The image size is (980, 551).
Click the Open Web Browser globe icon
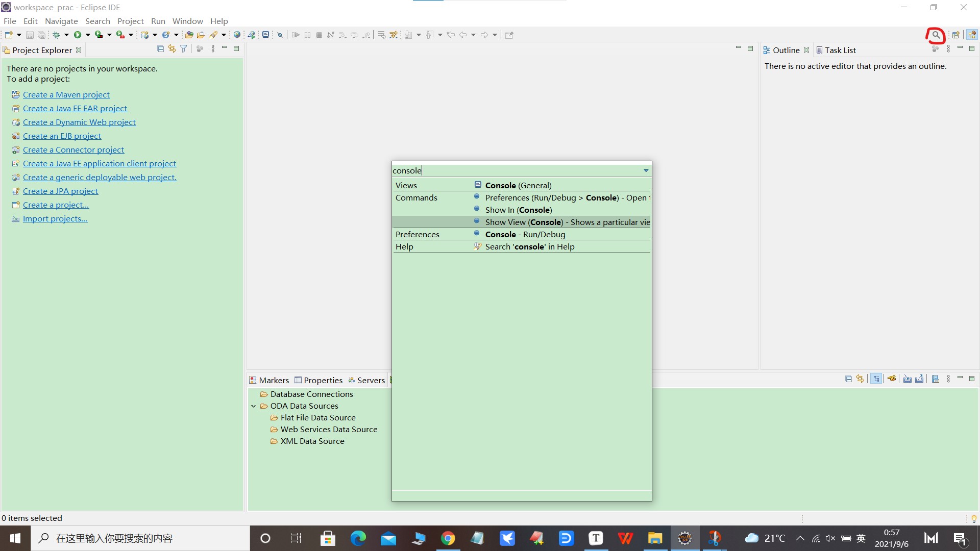tap(237, 35)
